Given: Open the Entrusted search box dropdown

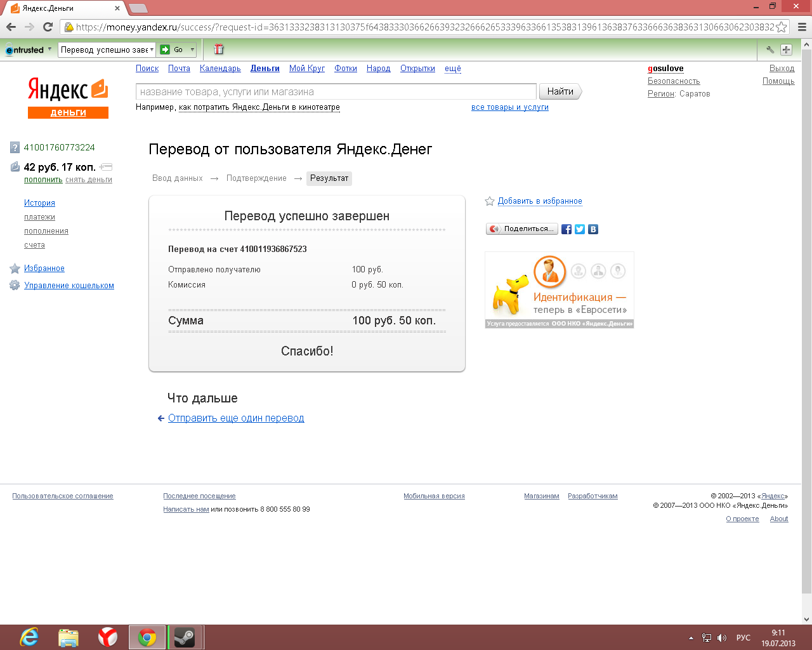Looking at the screenshot, I should coord(152,50).
